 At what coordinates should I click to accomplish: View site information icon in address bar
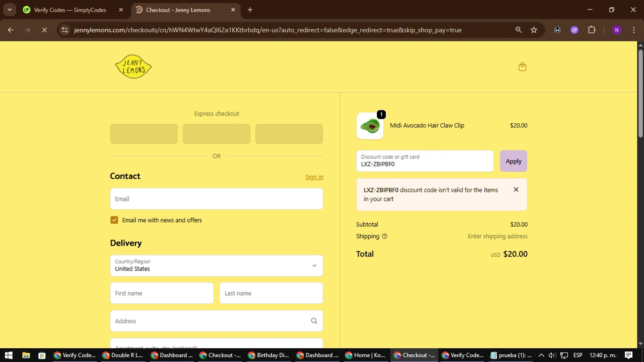(65, 30)
